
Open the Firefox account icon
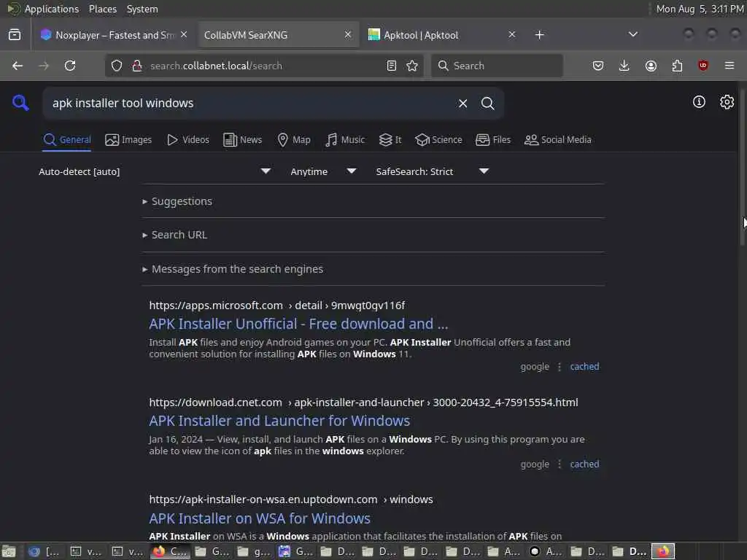pos(651,66)
